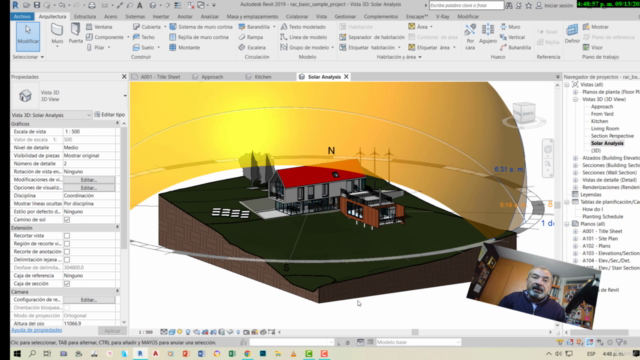This screenshot has height=360, width=640.
Task: Open the Seleccionar panel dropdown
Action: (28, 57)
